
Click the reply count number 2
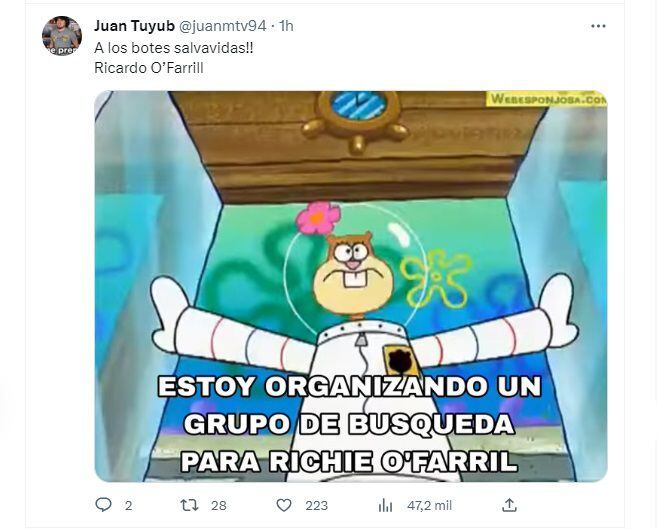(x=128, y=506)
